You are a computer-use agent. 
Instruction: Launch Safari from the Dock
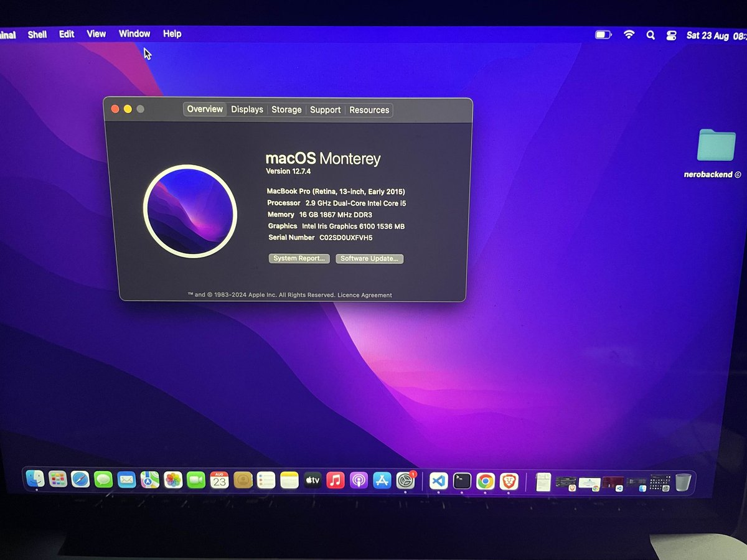[x=80, y=479]
